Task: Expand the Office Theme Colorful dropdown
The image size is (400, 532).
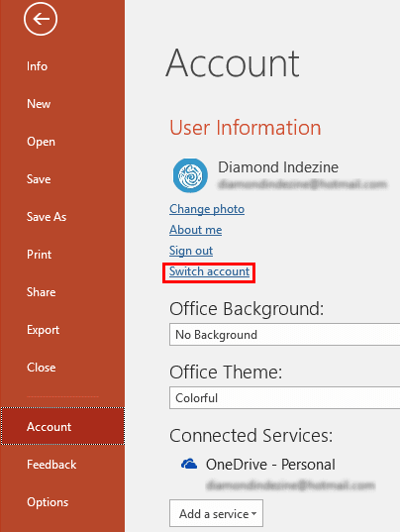Action: 284,398
